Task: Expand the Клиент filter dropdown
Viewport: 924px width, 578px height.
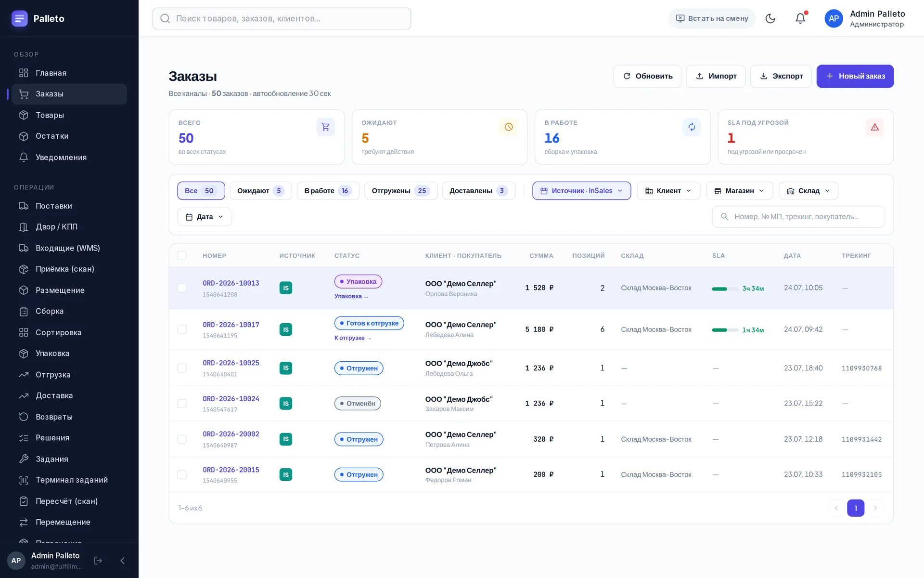Action: point(668,191)
